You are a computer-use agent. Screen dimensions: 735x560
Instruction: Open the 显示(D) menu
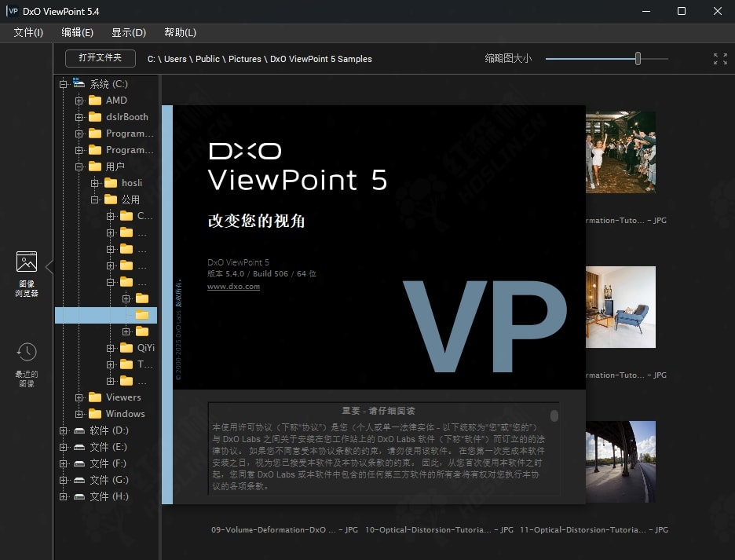(129, 32)
